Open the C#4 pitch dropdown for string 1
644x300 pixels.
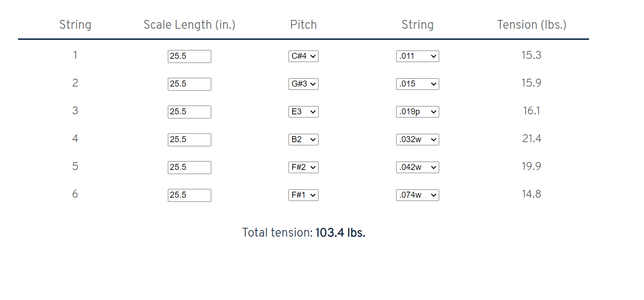pyautogui.click(x=303, y=56)
